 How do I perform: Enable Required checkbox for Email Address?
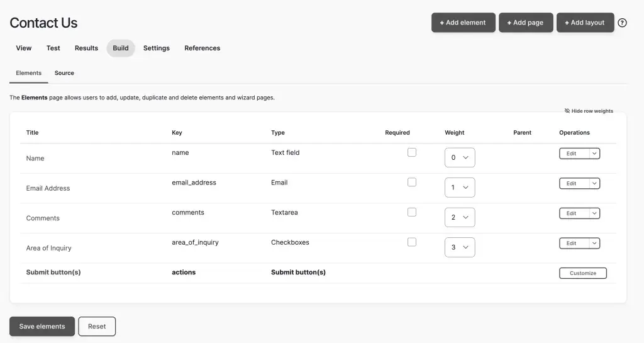(x=412, y=183)
